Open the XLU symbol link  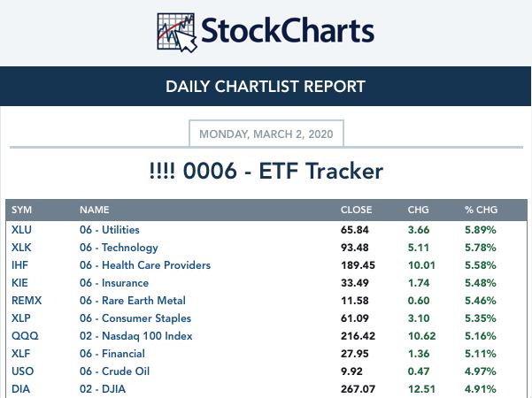tap(21, 230)
